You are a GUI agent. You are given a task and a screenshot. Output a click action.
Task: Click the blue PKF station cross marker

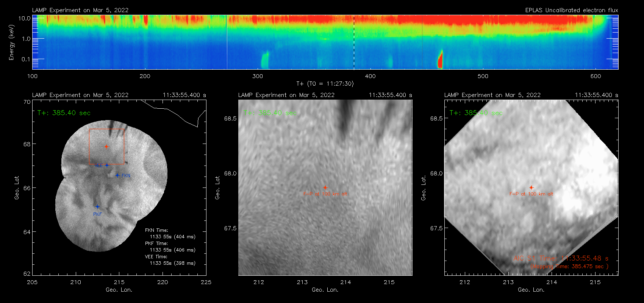(x=97, y=207)
